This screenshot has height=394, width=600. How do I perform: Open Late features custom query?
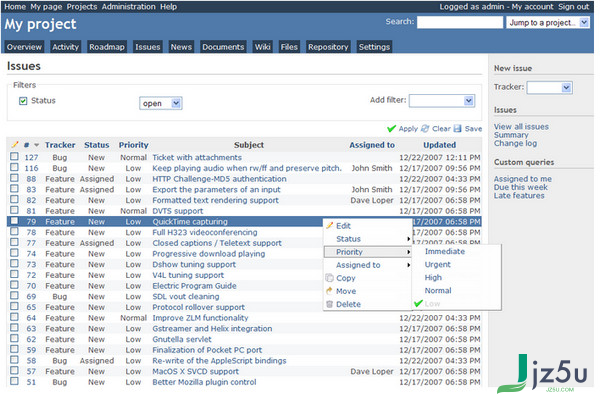pyautogui.click(x=519, y=196)
